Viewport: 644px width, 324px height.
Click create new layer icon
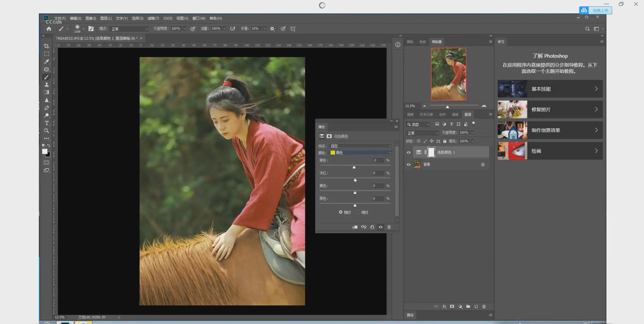(x=476, y=307)
